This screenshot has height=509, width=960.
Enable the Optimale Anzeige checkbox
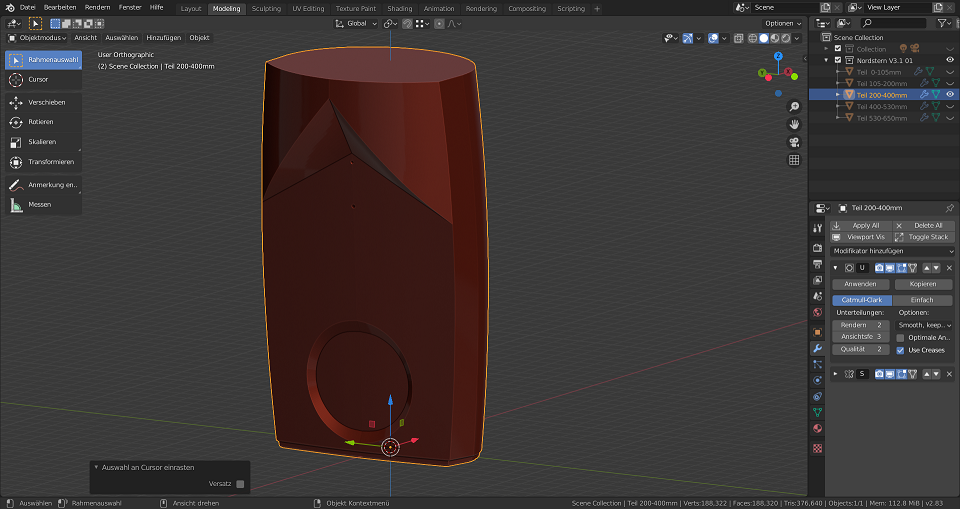tap(901, 338)
